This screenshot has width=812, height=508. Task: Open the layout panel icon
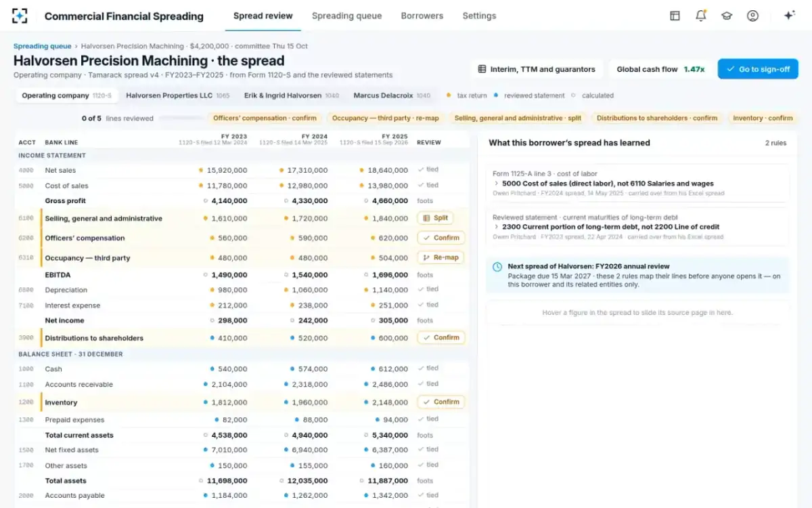click(x=675, y=16)
